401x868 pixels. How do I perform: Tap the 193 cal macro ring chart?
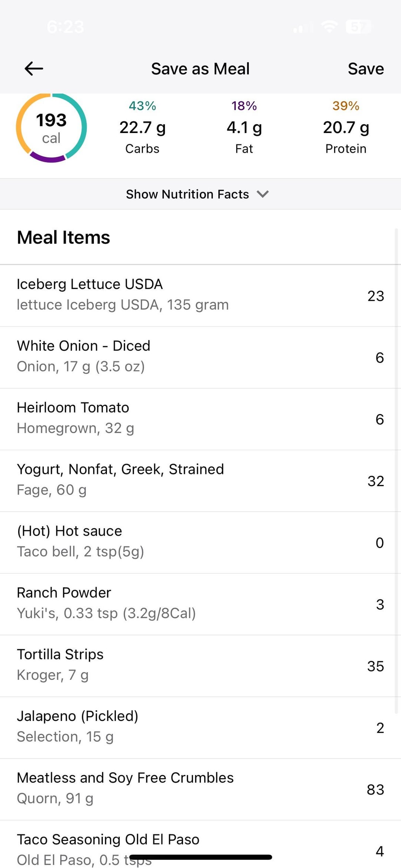tap(51, 128)
